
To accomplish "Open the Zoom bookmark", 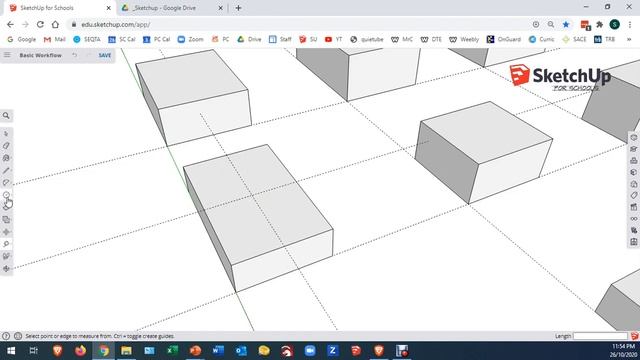I will tap(190, 39).
